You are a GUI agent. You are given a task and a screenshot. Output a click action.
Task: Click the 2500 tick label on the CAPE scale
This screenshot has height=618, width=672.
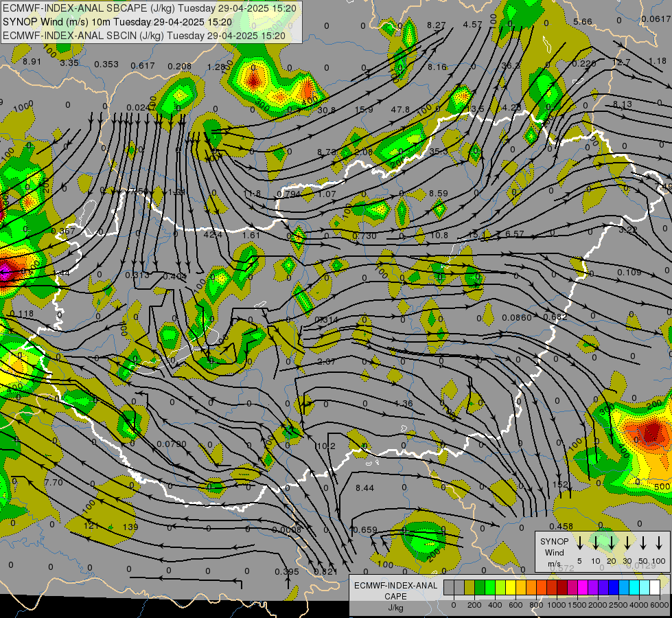click(x=618, y=605)
